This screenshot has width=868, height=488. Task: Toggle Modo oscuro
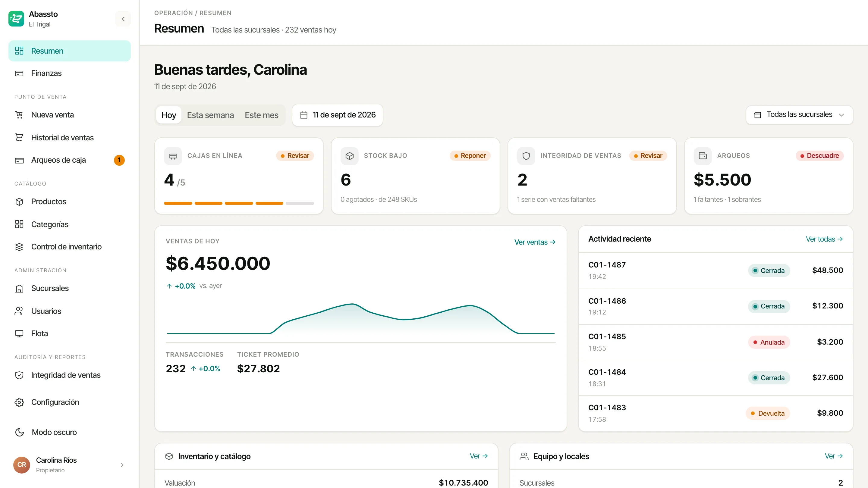(x=69, y=432)
